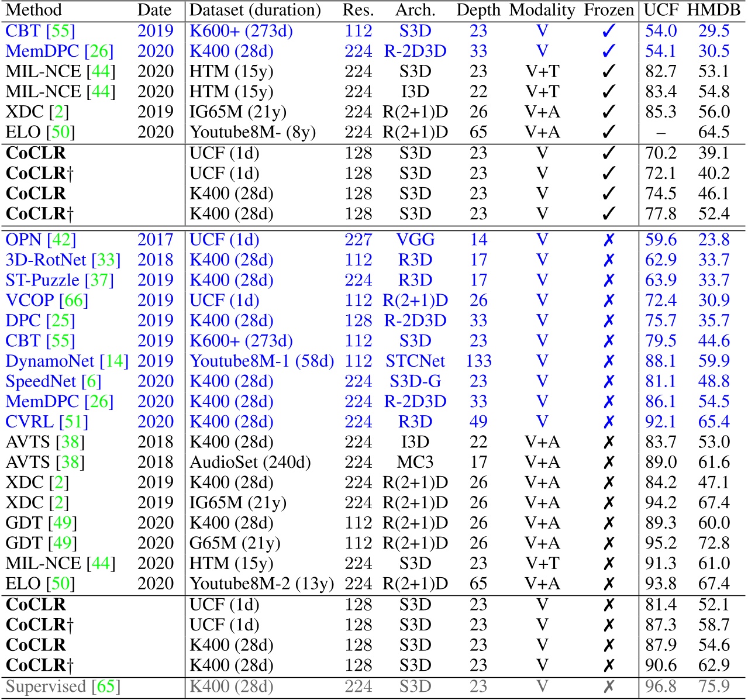
Task: Click the check mark in the CBT row
Action: point(609,31)
